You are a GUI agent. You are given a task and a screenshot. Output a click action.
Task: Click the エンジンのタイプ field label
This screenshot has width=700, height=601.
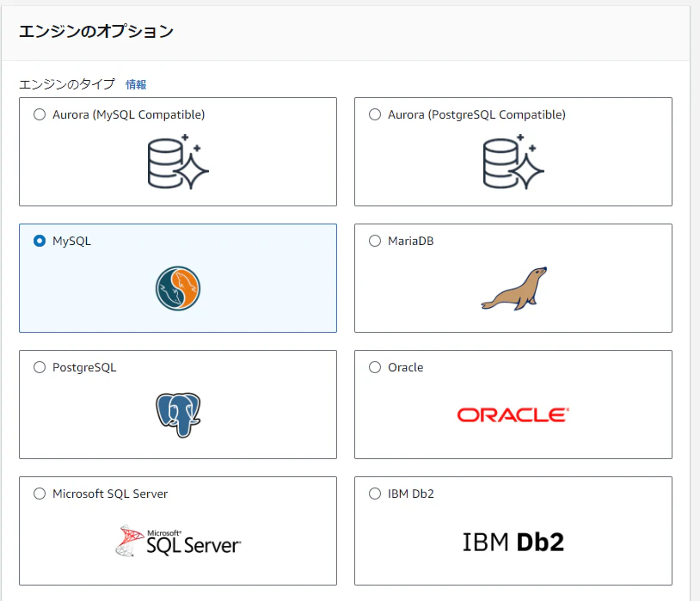pos(67,84)
